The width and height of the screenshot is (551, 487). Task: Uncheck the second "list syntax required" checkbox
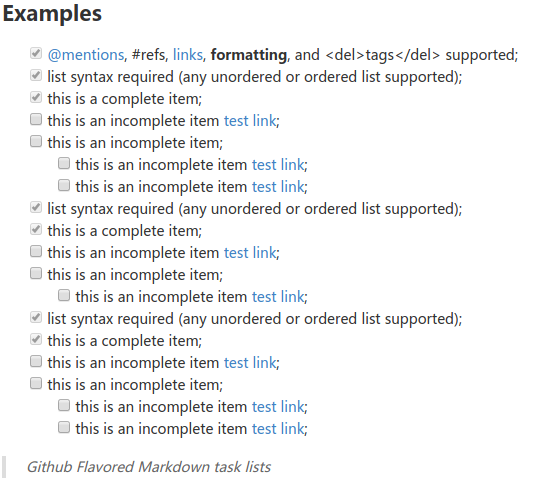click(x=36, y=207)
